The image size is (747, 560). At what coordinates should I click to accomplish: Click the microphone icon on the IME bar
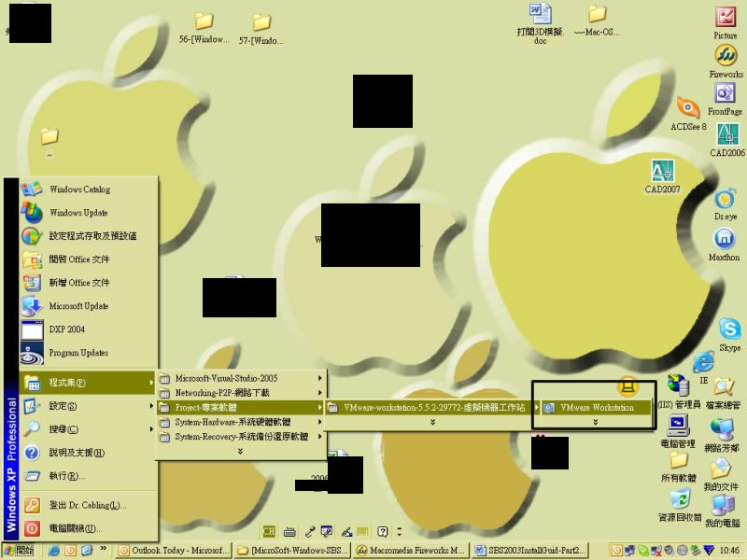point(310,531)
